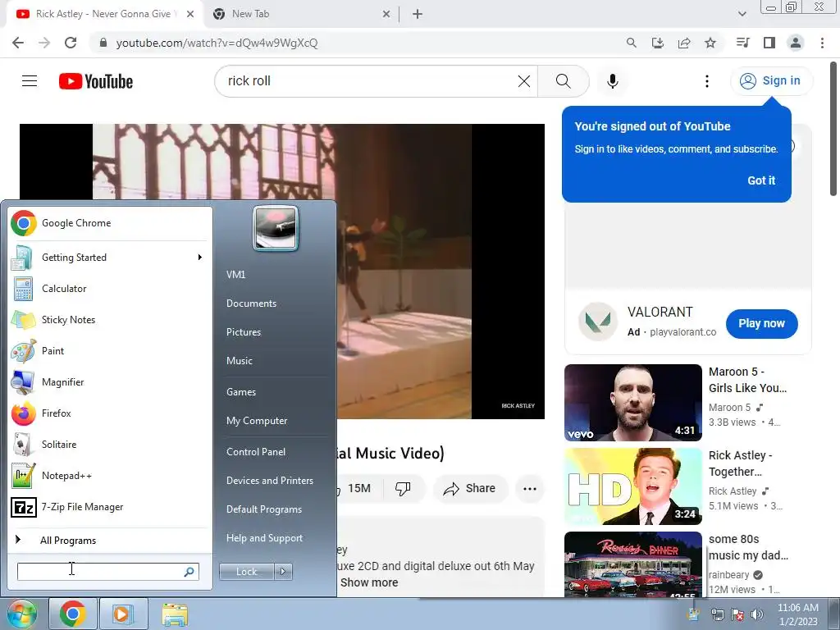
Task: Open Default Programs
Action: 264,509
